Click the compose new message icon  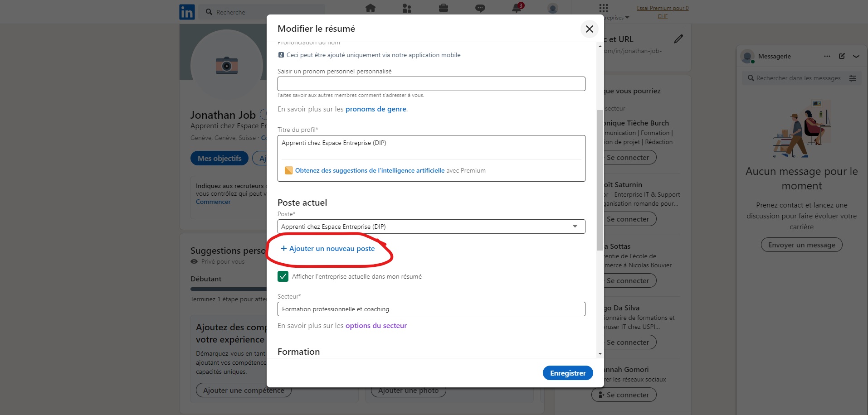842,56
